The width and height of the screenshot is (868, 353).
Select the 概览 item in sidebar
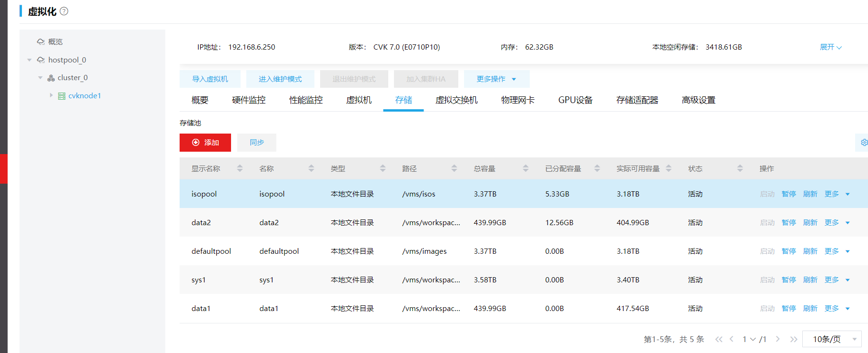click(55, 42)
